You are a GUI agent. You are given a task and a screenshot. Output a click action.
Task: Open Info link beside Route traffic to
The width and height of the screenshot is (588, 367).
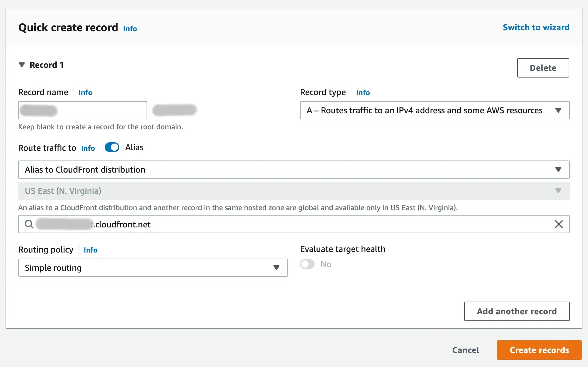[x=88, y=148]
